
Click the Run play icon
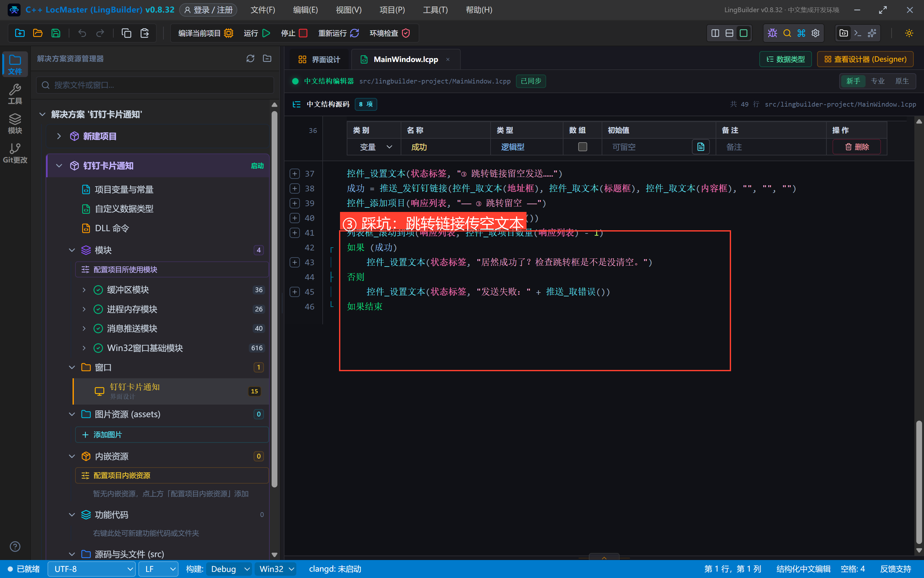pyautogui.click(x=266, y=33)
